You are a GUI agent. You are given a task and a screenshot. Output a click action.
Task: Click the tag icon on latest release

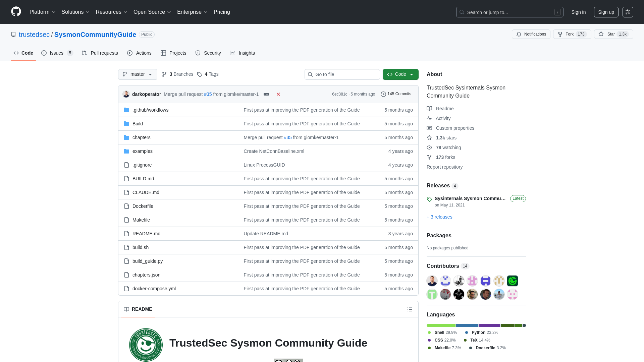[x=429, y=199]
